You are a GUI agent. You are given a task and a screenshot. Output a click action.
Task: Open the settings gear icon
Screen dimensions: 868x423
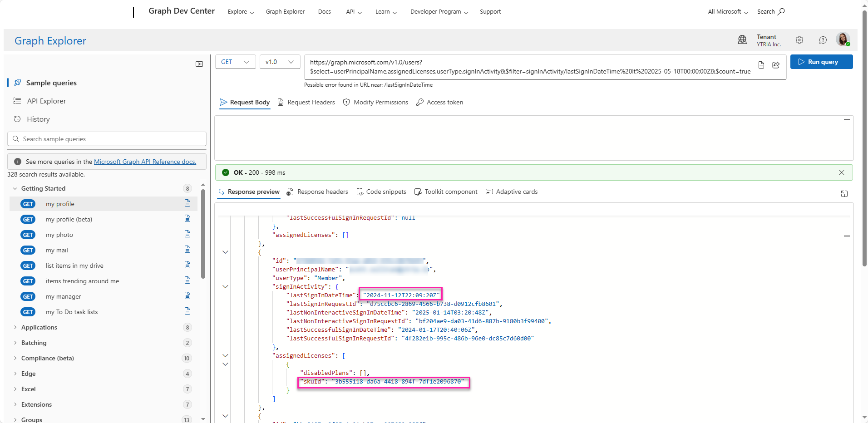[799, 40]
